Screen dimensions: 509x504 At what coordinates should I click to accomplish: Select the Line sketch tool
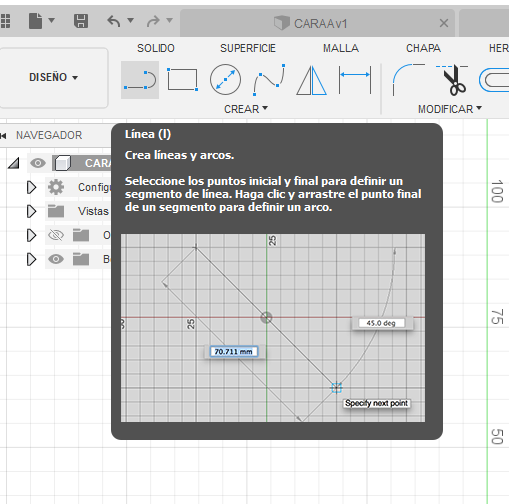140,80
